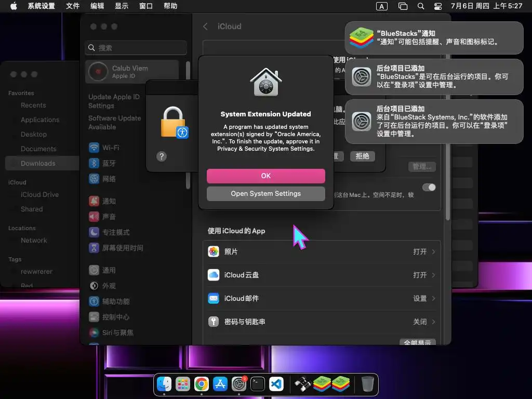Viewport: 532px width, 399px height.
Task: Open the BlueStacks 通知 notification banner
Action: point(434,38)
